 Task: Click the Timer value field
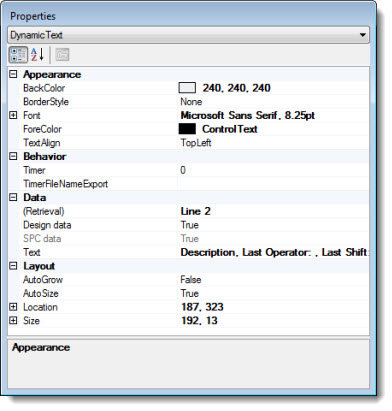273,170
